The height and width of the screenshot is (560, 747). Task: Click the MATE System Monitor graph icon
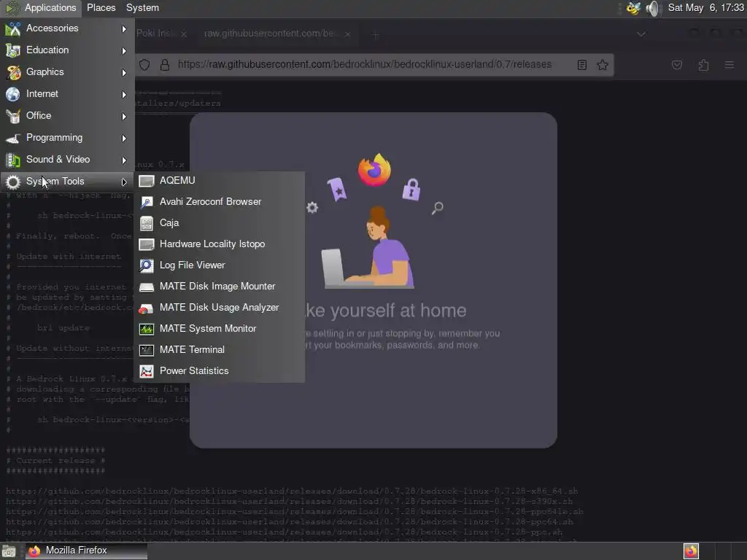tap(146, 329)
